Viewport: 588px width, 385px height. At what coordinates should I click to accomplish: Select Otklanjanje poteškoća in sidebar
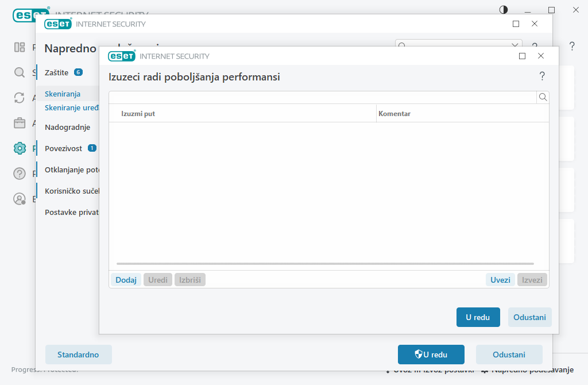pos(72,170)
